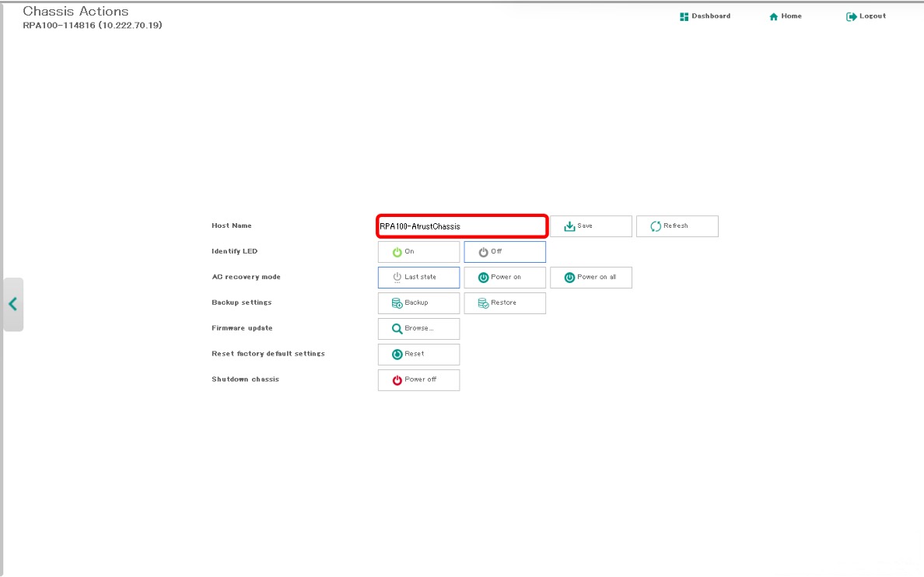Viewport: 924px width, 577px height.
Task: Click the Dashboard grid icon
Action: tap(684, 16)
